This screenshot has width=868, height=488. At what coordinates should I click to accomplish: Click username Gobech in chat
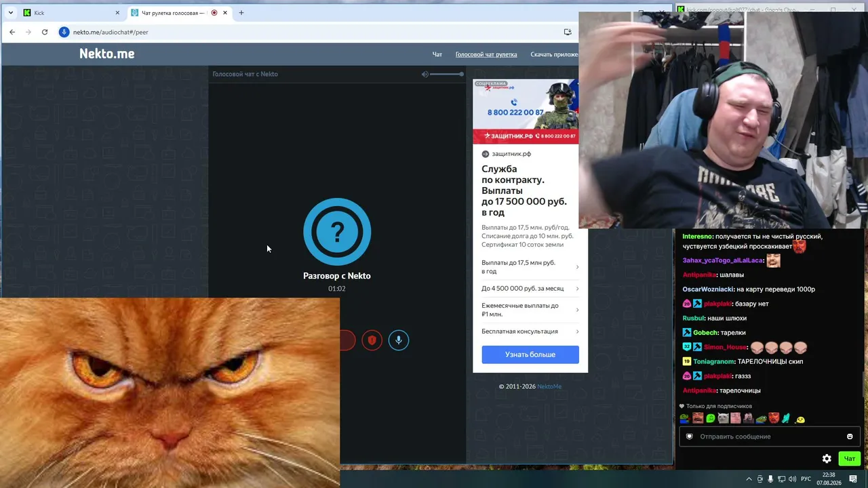705,333
